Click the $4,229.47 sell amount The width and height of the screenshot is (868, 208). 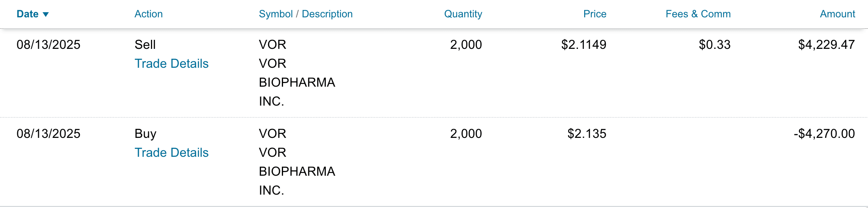coord(826,45)
